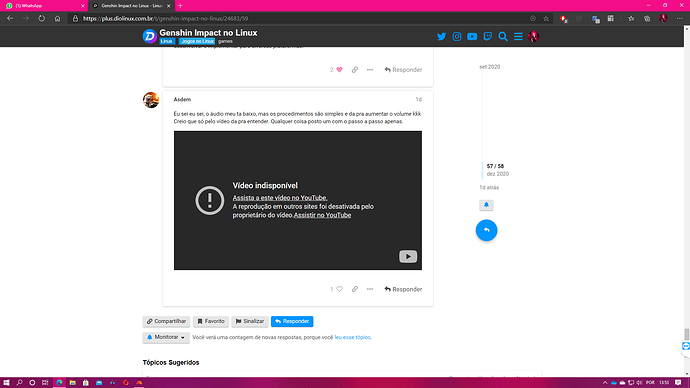This screenshot has height=388, width=690.
Task: Select the Jogos no Linux category tag
Action: (x=197, y=41)
